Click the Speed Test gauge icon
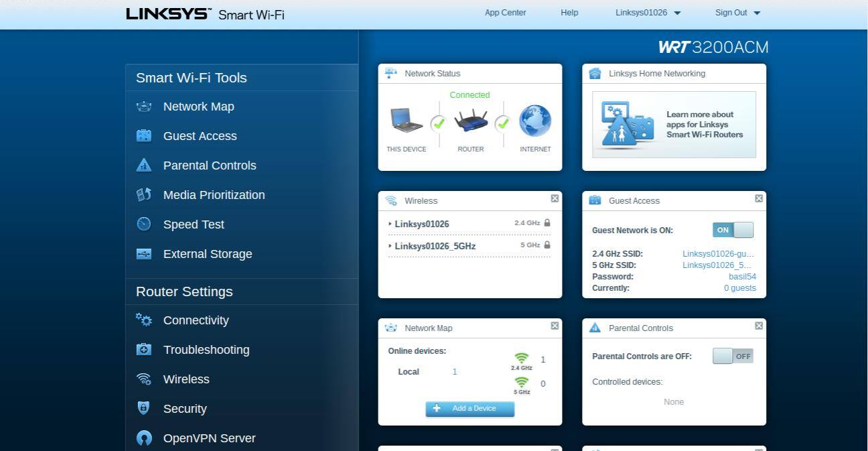The height and width of the screenshot is (451, 868). pyautogui.click(x=144, y=224)
